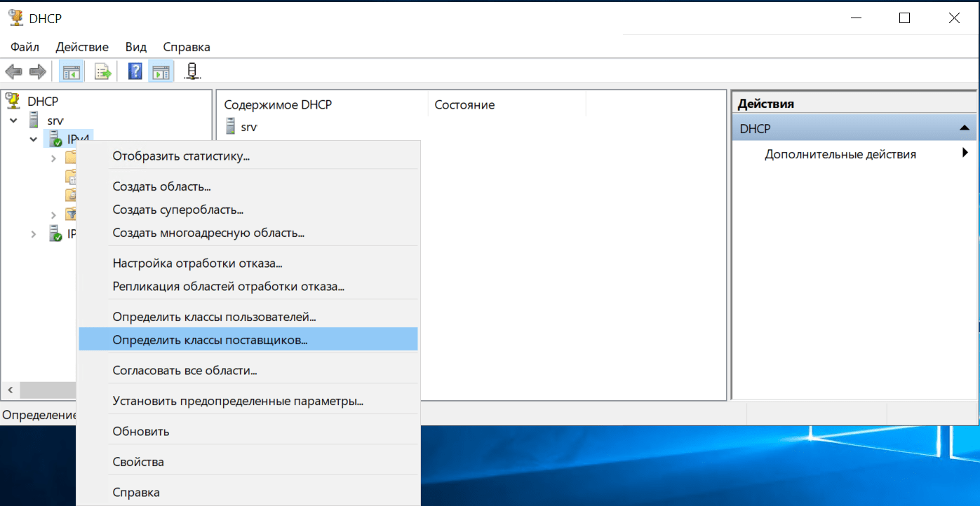Image resolution: width=980 pixels, height=506 pixels.
Task: Click the Forward arrow toolbar icon
Action: [x=37, y=71]
